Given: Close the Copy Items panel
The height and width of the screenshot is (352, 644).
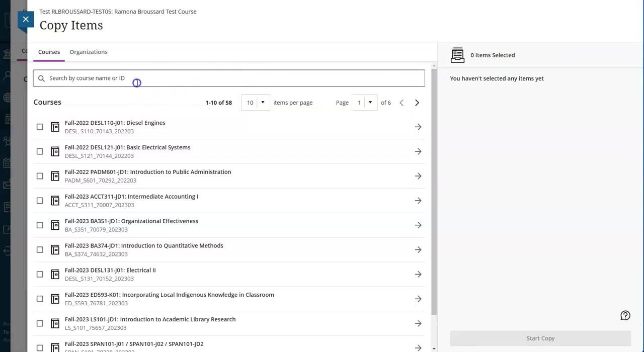Looking at the screenshot, I should click(26, 20).
